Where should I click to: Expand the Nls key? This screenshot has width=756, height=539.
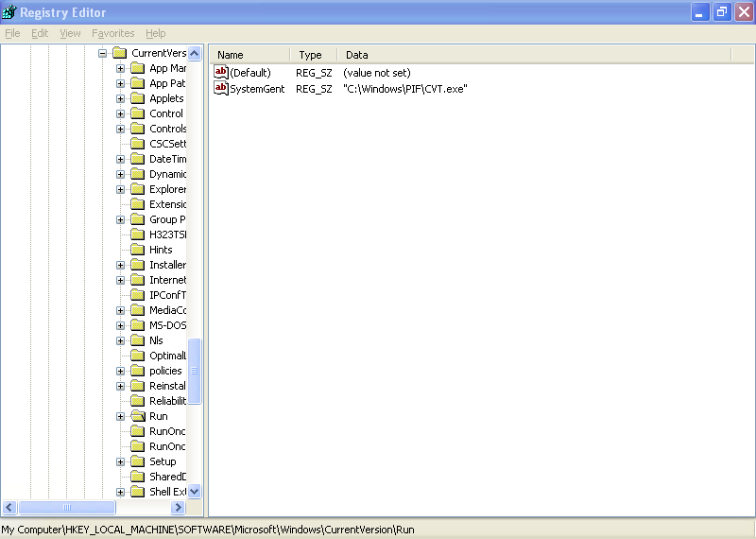[121, 340]
